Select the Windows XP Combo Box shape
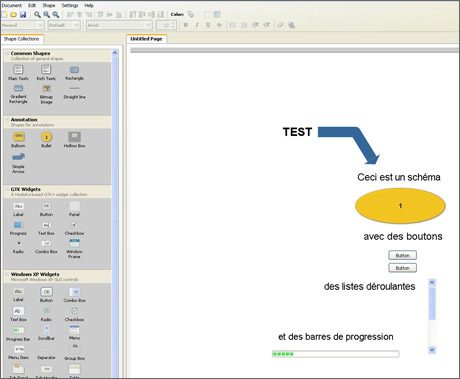Screen dimensions: 460x379 point(74,295)
